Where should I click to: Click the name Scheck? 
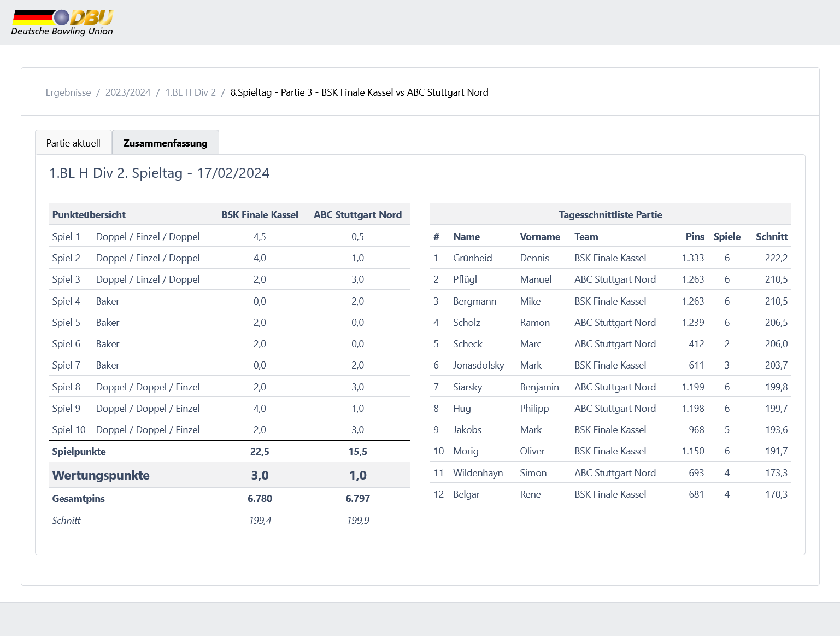pyautogui.click(x=468, y=344)
